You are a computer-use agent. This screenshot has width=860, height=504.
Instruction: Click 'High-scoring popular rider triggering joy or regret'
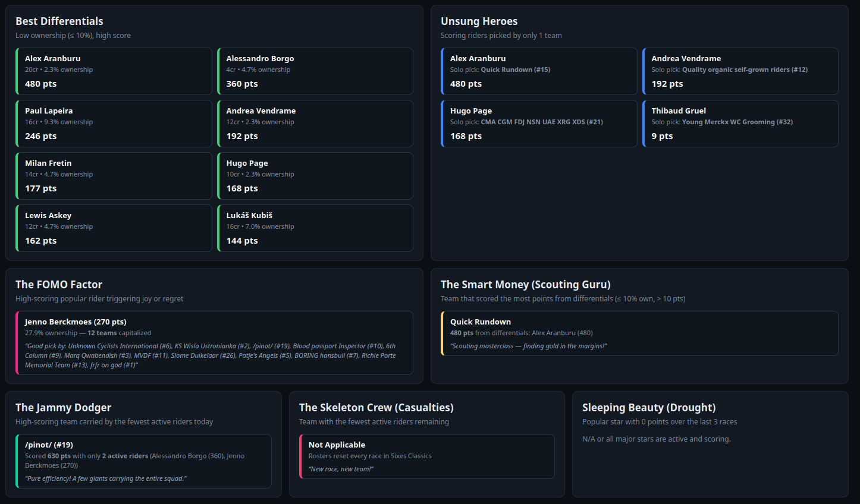(x=99, y=299)
